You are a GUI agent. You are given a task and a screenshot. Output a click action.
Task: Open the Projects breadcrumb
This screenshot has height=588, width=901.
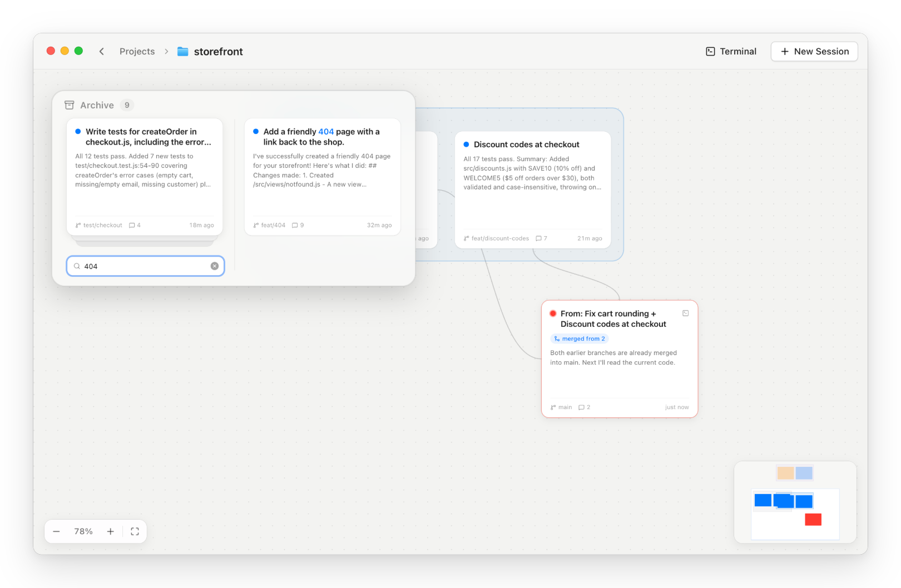(137, 51)
